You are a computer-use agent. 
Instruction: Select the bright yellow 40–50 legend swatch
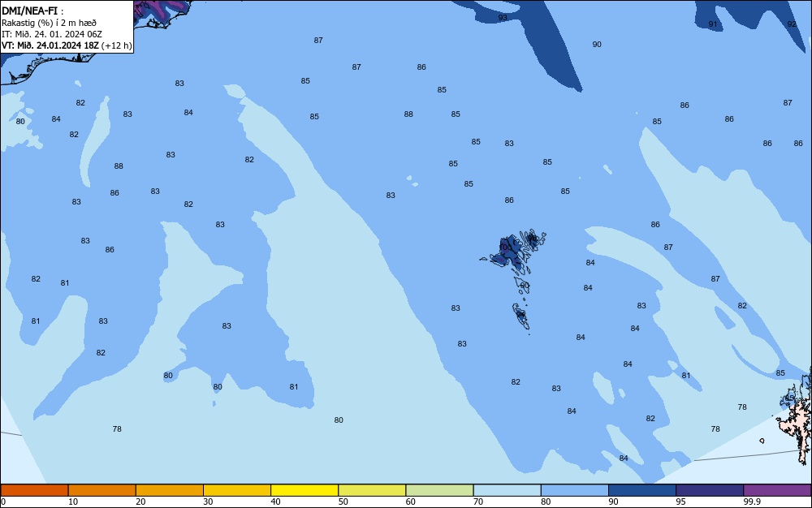pyautogui.click(x=304, y=490)
